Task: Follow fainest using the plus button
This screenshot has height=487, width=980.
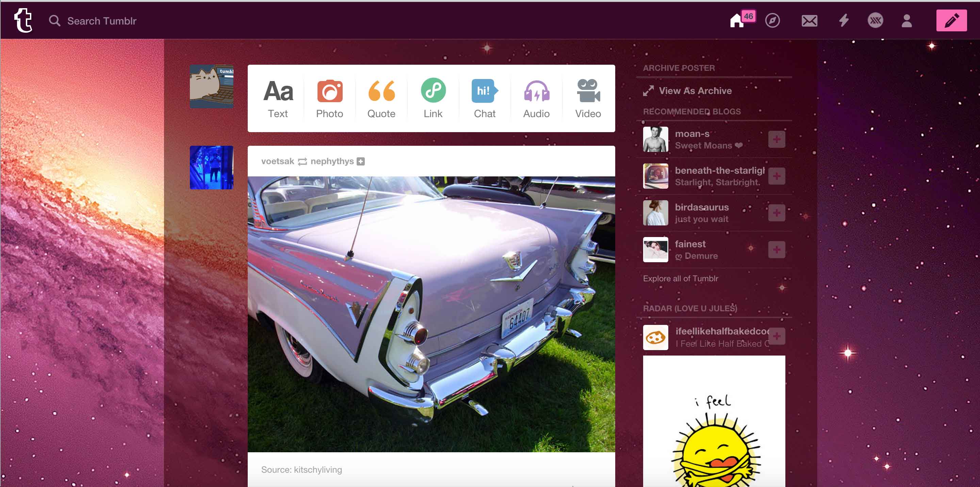Action: point(777,250)
